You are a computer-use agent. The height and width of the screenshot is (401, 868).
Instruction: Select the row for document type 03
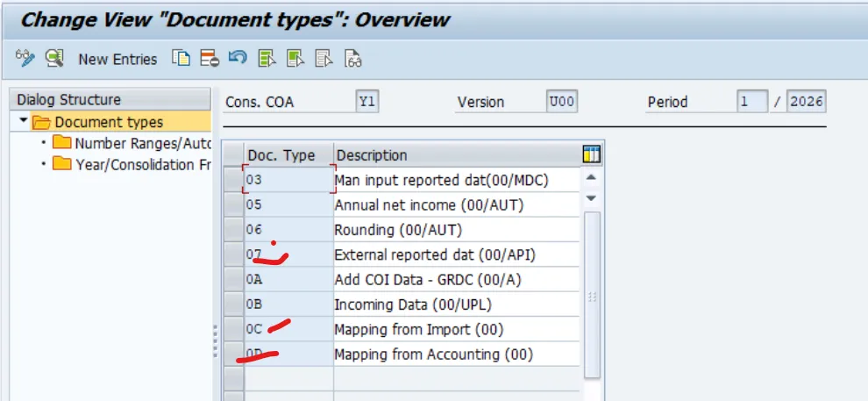(233, 180)
